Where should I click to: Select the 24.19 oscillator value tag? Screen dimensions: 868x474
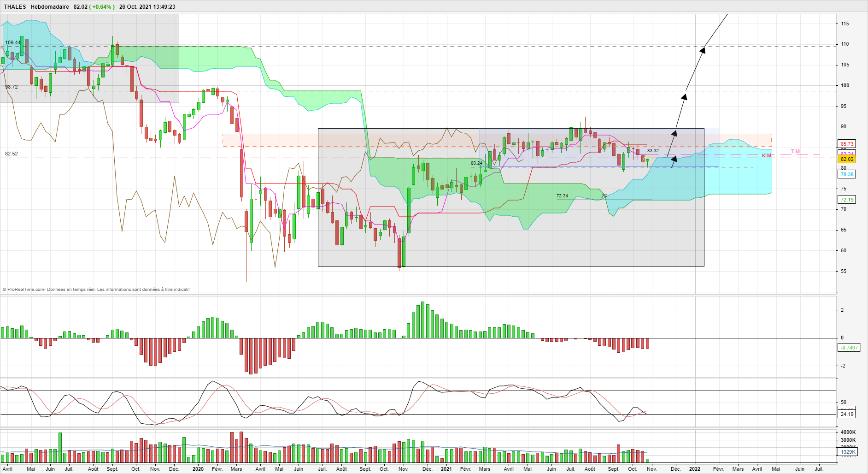pyautogui.click(x=847, y=414)
